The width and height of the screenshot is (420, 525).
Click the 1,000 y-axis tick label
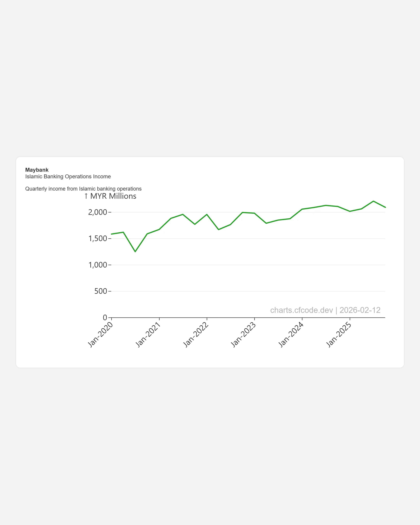[97, 265]
